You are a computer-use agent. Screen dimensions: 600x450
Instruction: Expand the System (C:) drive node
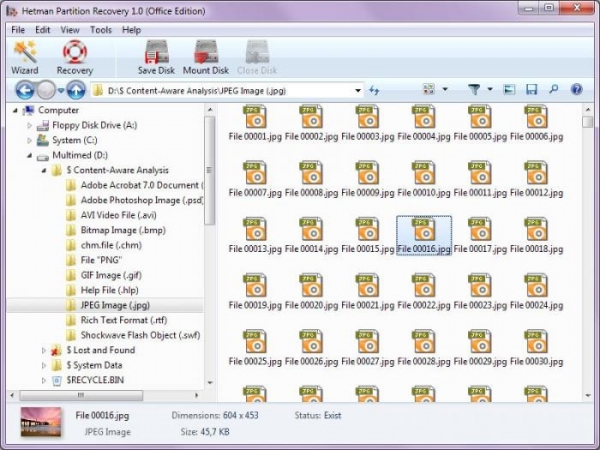point(29,141)
